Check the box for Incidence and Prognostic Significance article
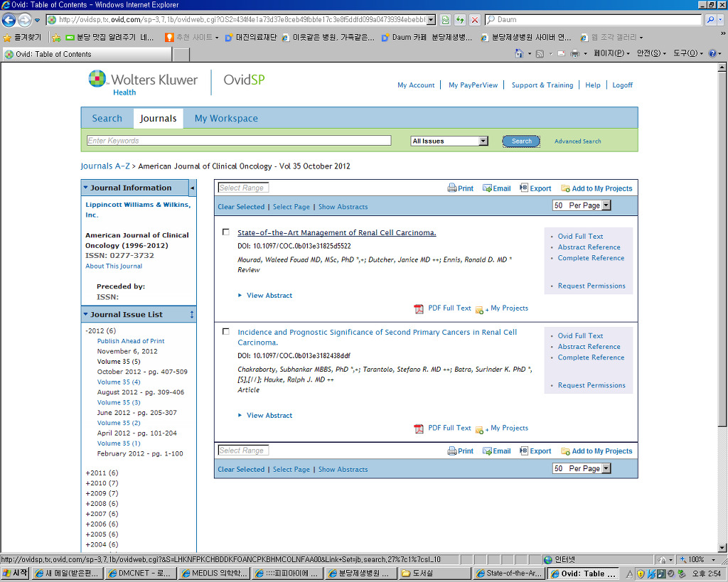Screen dimensions: 728x582 coord(226,331)
